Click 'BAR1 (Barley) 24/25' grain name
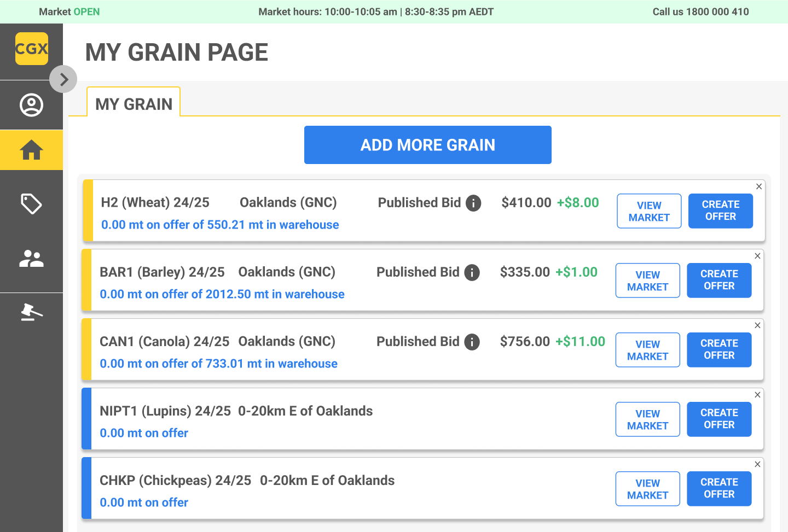This screenshot has height=532, width=788. [162, 272]
